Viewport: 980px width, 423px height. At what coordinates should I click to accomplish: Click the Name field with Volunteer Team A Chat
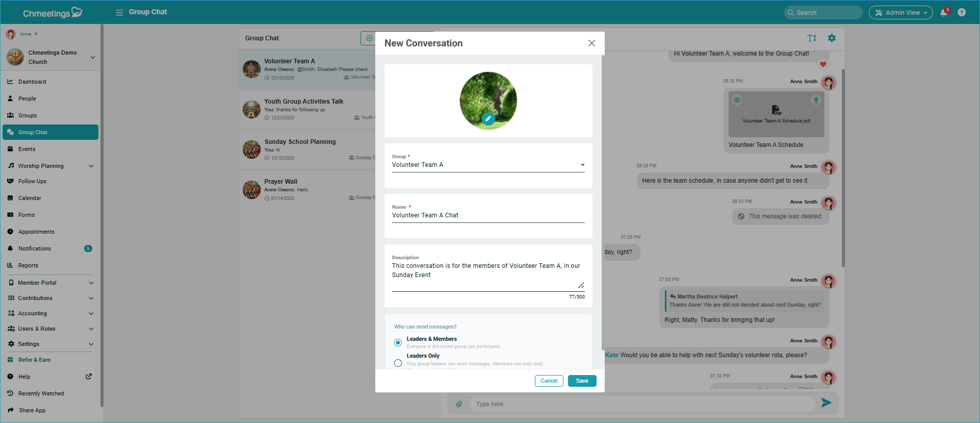click(x=488, y=215)
